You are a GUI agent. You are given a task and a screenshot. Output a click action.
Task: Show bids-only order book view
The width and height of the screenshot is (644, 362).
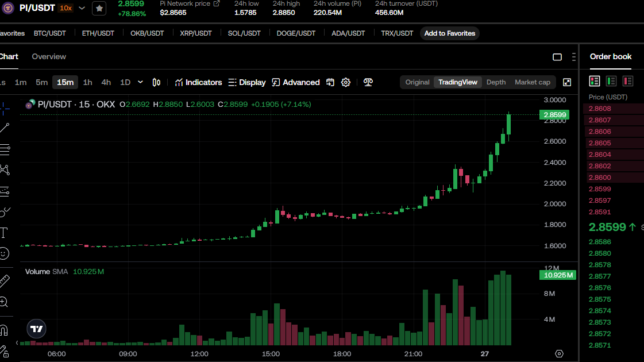611,81
